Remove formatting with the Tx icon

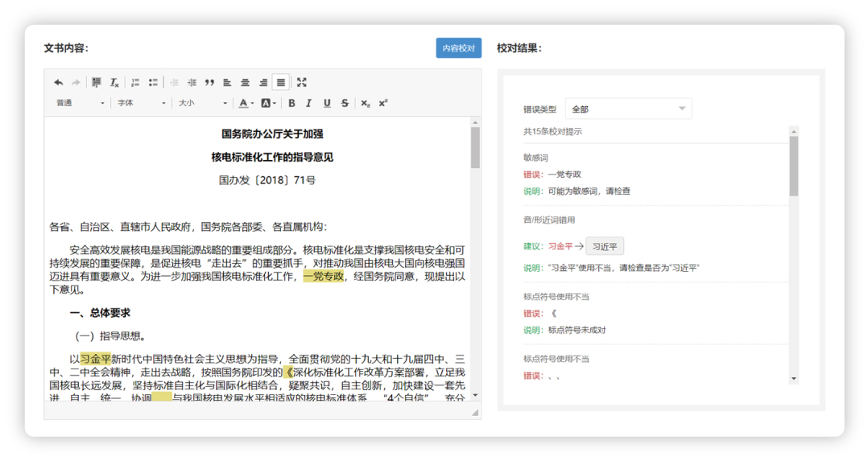[114, 82]
